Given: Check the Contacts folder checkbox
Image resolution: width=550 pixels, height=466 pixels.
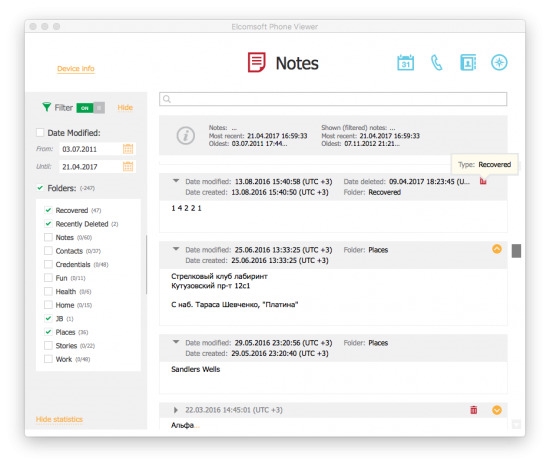Looking at the screenshot, I should click(x=48, y=251).
